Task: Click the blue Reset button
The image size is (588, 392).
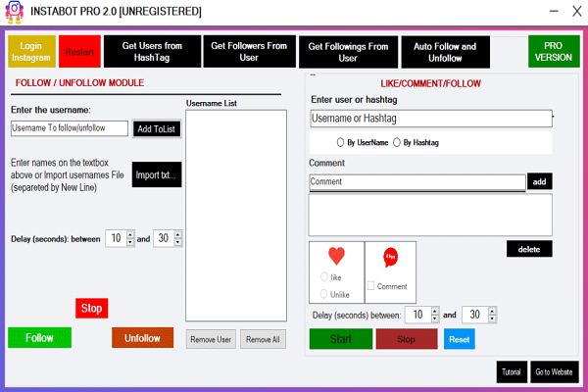Action: 460,339
